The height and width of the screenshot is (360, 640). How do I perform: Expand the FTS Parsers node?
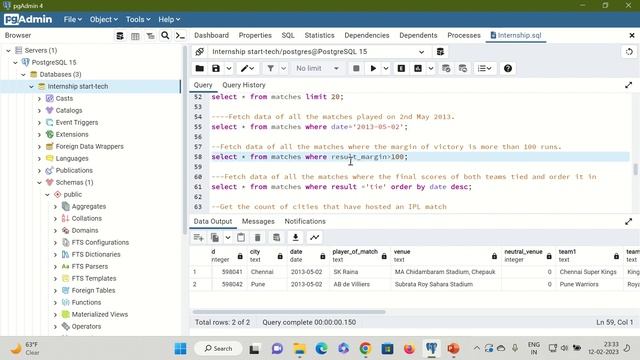[x=55, y=267]
